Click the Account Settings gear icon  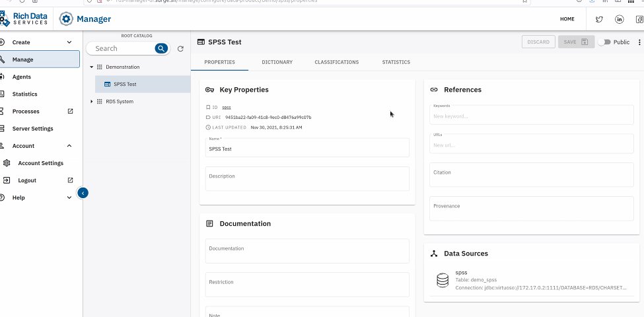[x=7, y=163]
